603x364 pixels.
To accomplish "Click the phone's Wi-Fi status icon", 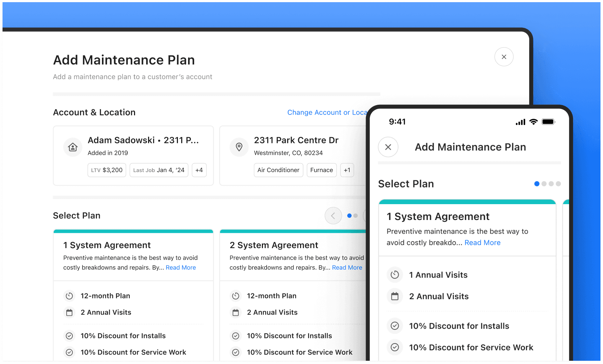I will click(533, 122).
